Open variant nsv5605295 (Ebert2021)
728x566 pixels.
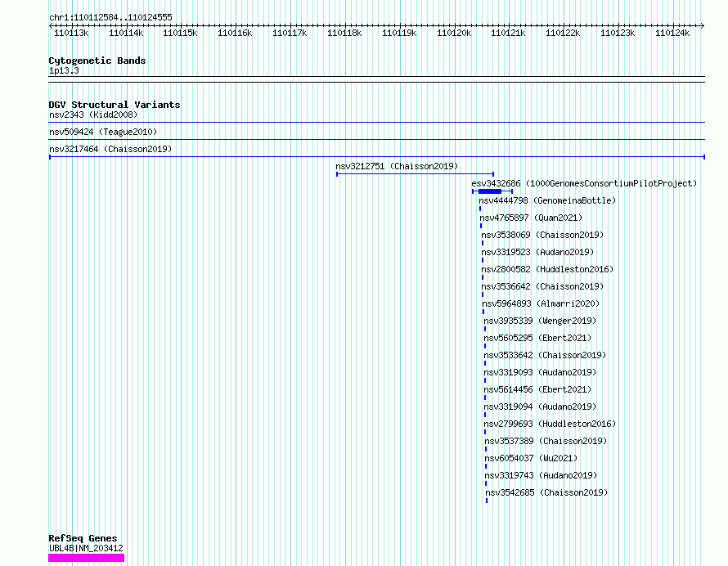(x=537, y=338)
